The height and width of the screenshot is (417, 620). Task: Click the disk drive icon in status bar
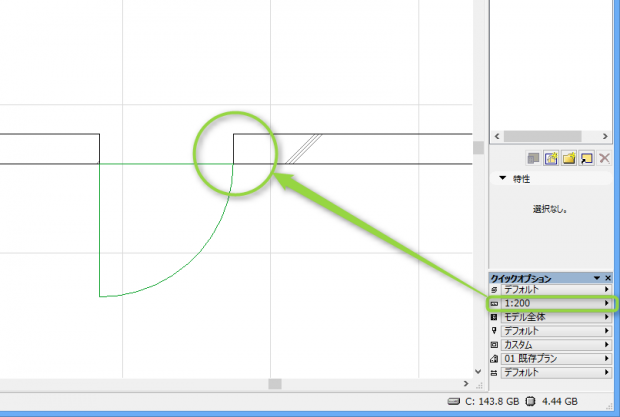(x=454, y=402)
